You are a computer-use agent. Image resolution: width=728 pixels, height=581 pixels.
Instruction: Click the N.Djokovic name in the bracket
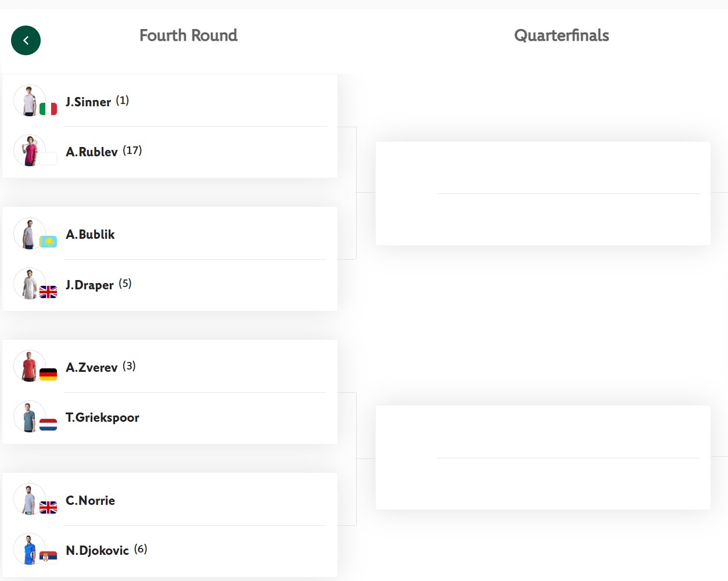[97, 550]
